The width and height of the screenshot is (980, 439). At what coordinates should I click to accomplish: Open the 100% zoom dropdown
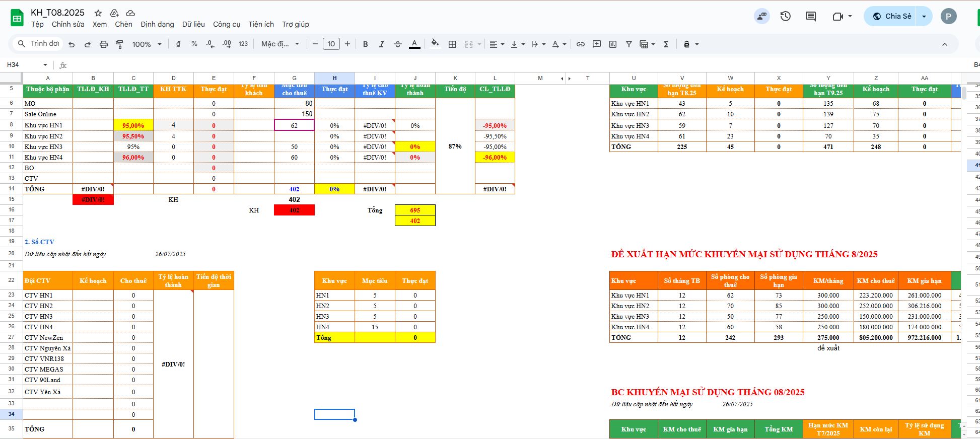[x=147, y=44]
